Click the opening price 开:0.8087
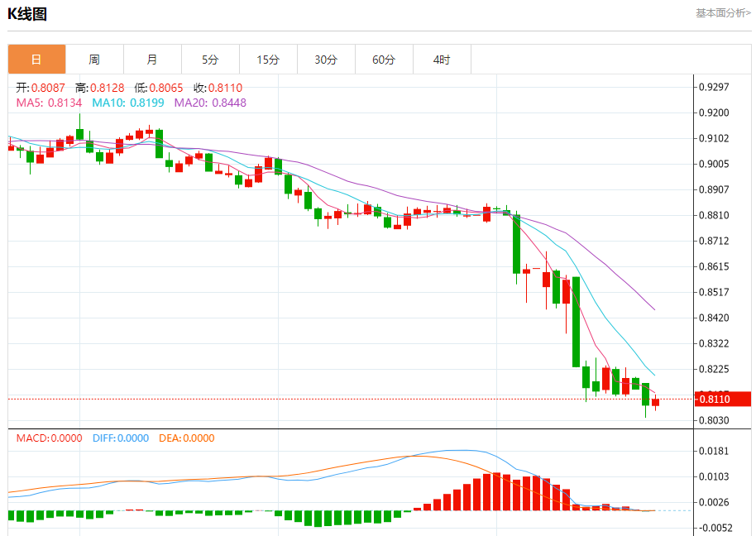The image size is (756, 536). pyautogui.click(x=41, y=88)
